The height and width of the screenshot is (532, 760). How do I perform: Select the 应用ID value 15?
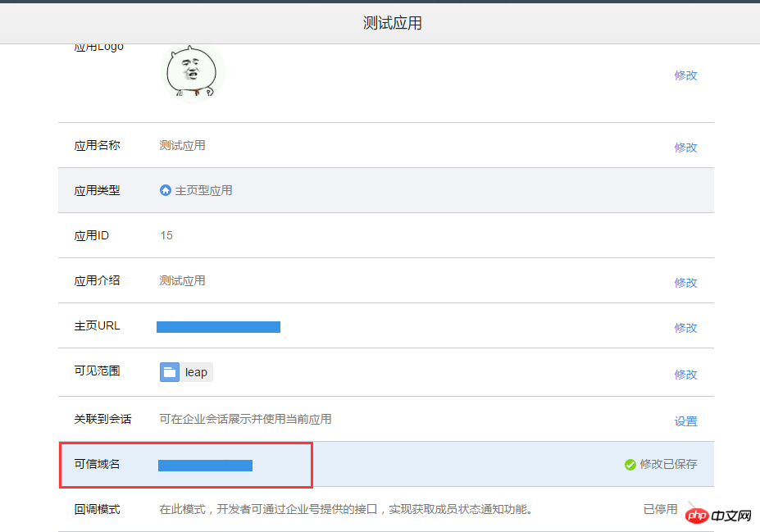[166, 235]
